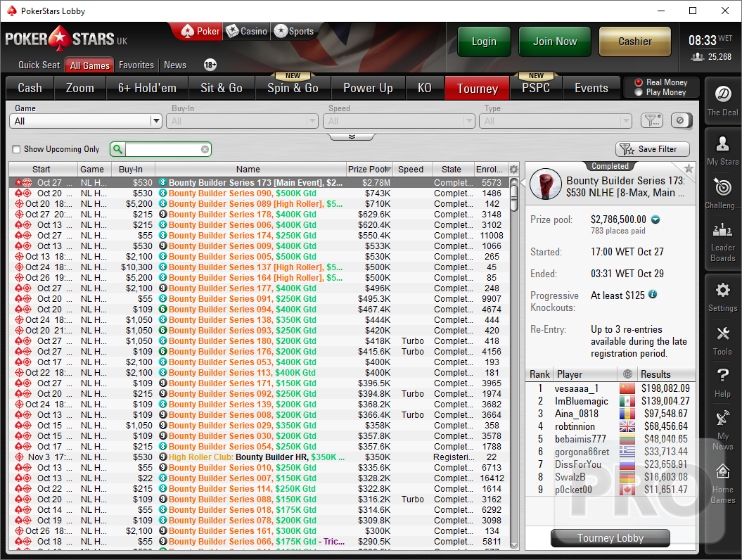Sort by Start column header

pyautogui.click(x=41, y=169)
